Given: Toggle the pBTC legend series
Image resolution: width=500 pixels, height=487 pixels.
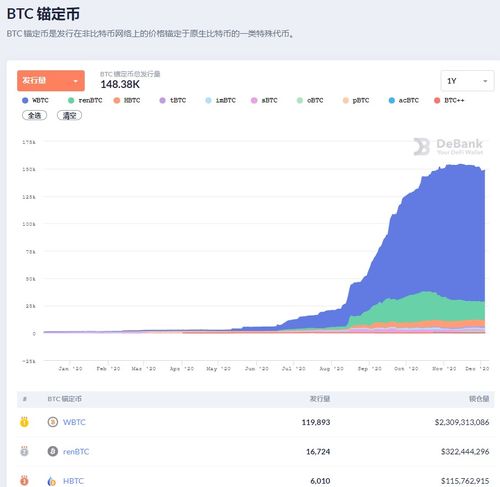Looking at the screenshot, I should (x=356, y=100).
